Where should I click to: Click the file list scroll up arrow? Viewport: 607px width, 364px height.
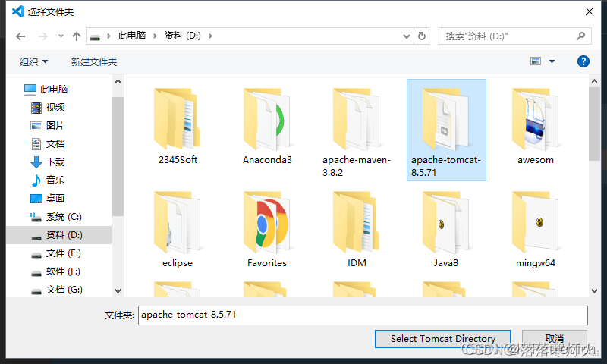(x=594, y=81)
